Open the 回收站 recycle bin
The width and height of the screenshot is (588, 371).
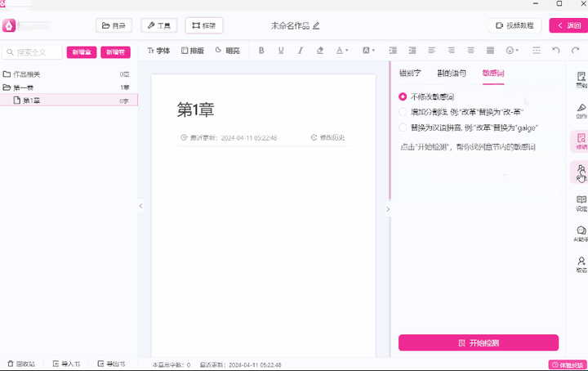click(x=21, y=364)
